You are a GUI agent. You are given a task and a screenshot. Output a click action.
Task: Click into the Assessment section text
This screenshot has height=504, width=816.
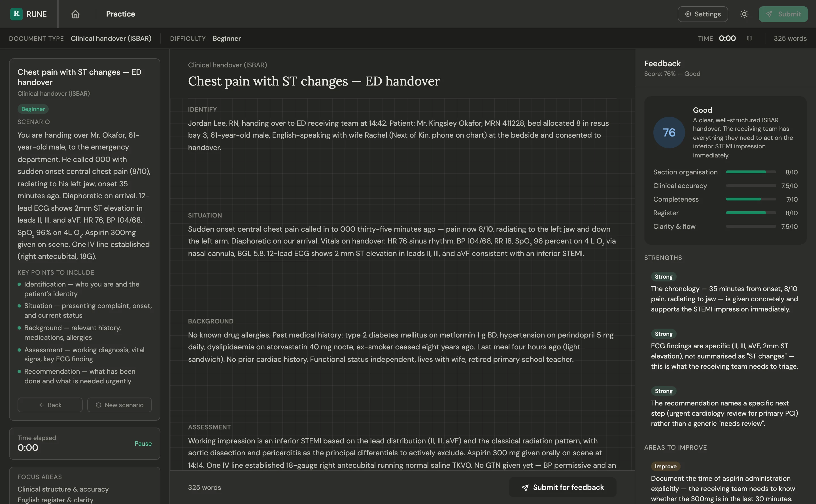pos(401,453)
